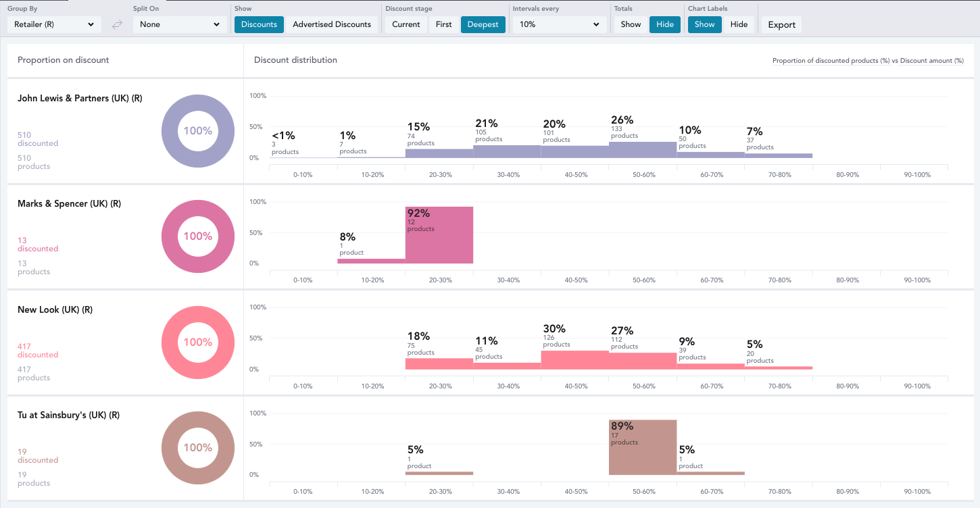This screenshot has height=508, width=980.
Task: Click the 40-50% axis label in Tu at Sainsbury's chart
Action: click(x=576, y=492)
